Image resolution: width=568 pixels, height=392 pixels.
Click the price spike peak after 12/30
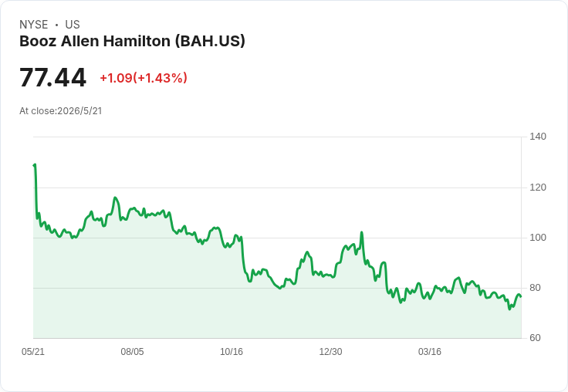tap(361, 232)
